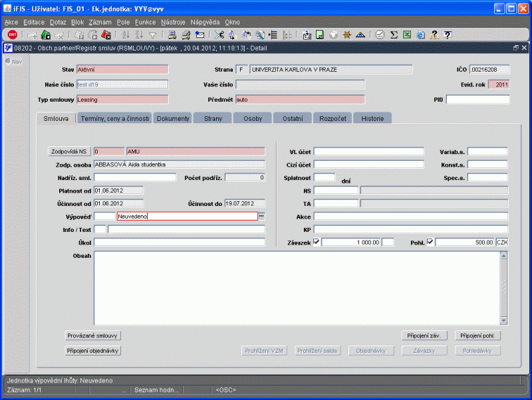Click the red EXIT toolbar icon
Image resolution: width=532 pixels, height=400 pixels.
tap(13, 35)
